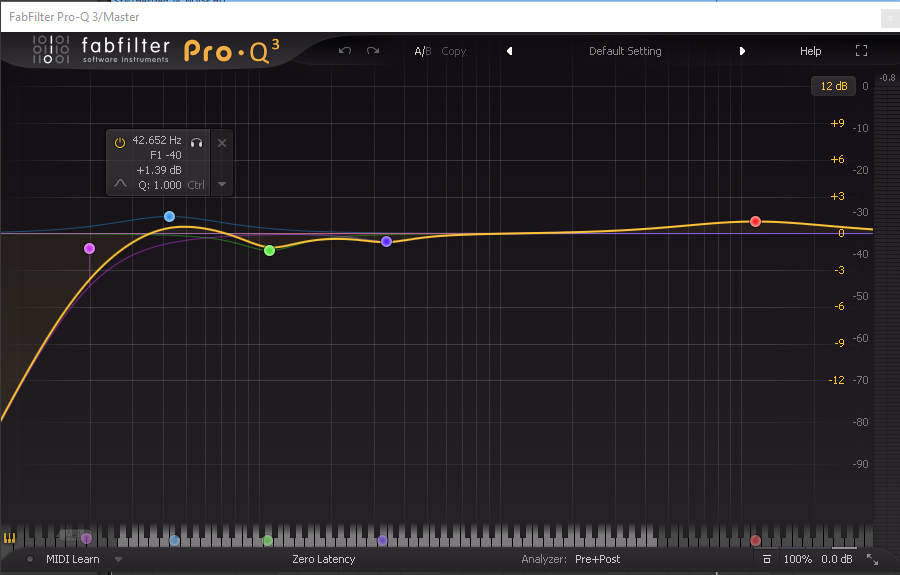Screen dimensions: 900x575
Task: Open the MIDI Learn dropdown arrow
Action: [x=118, y=559]
